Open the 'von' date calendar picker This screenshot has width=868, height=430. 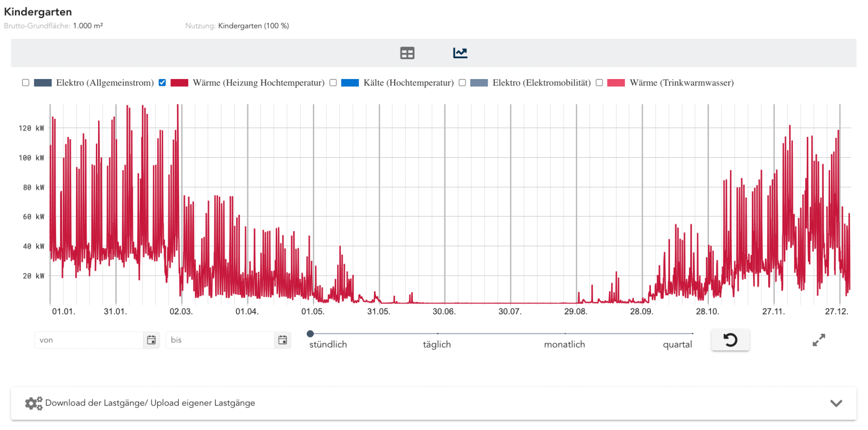(151, 340)
